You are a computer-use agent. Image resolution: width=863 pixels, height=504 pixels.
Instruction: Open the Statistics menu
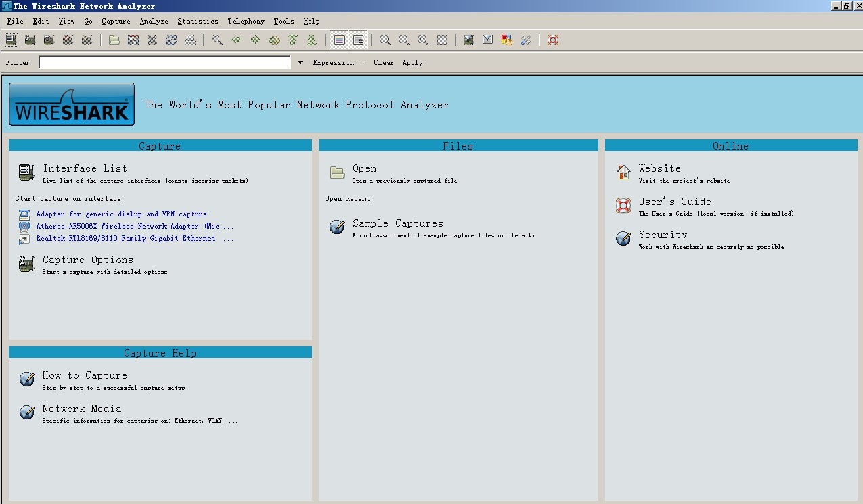tap(198, 22)
